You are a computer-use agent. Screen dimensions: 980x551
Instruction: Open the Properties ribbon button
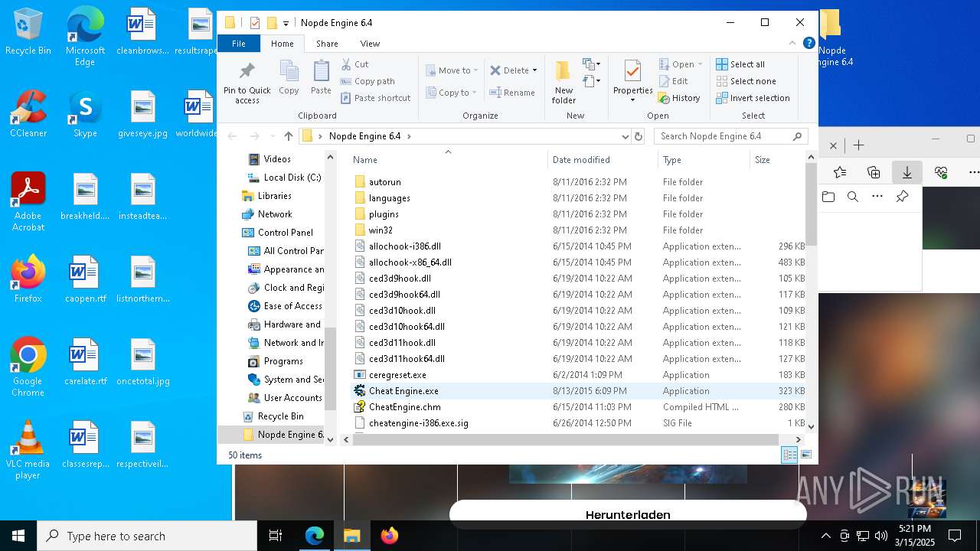click(x=632, y=81)
